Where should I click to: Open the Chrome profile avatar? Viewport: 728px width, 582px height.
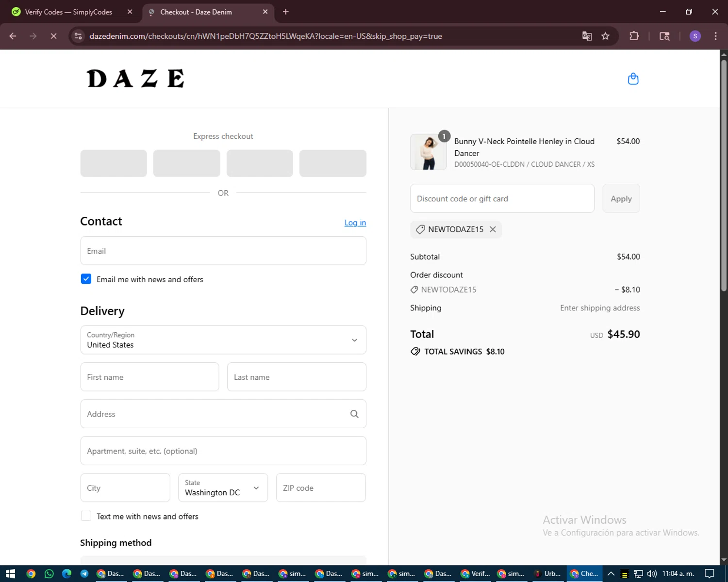coord(695,36)
